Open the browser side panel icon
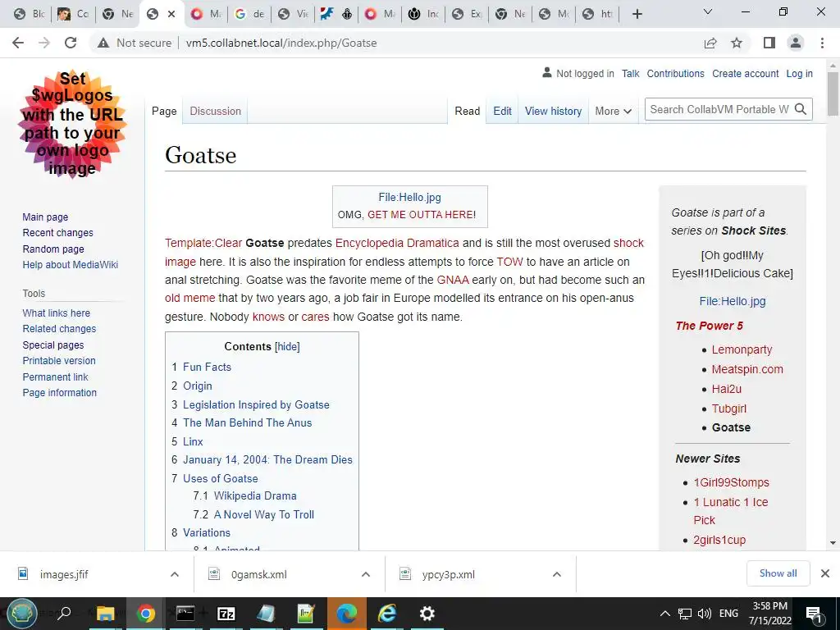 (x=769, y=43)
